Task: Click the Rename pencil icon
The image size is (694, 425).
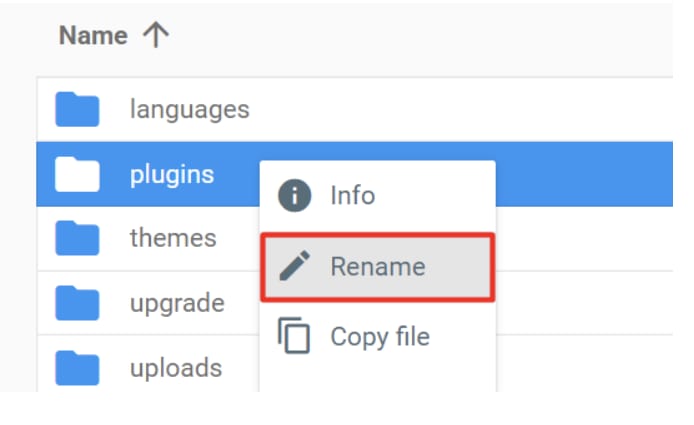Action: tap(295, 267)
